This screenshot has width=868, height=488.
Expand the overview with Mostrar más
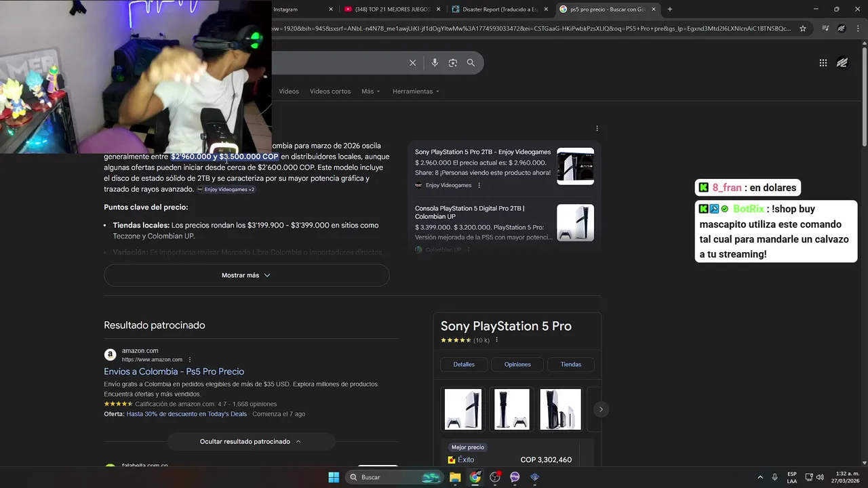[246, 275]
